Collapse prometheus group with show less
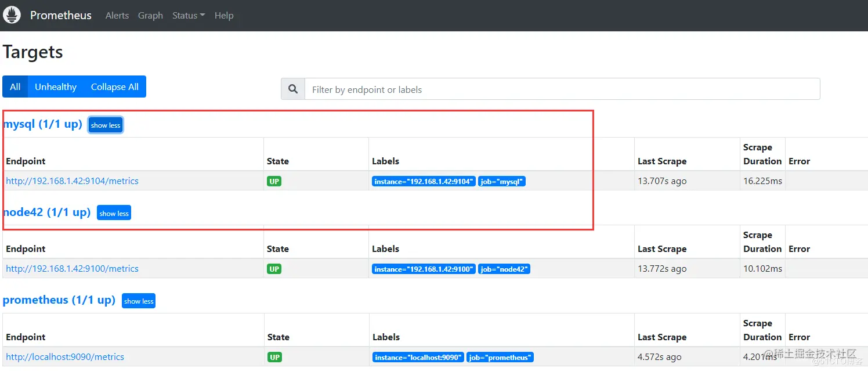The width and height of the screenshot is (868, 371). (139, 301)
